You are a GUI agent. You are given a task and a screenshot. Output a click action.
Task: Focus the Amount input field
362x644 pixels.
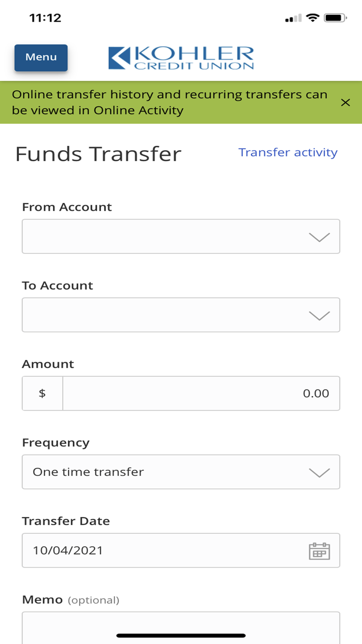coord(201,393)
